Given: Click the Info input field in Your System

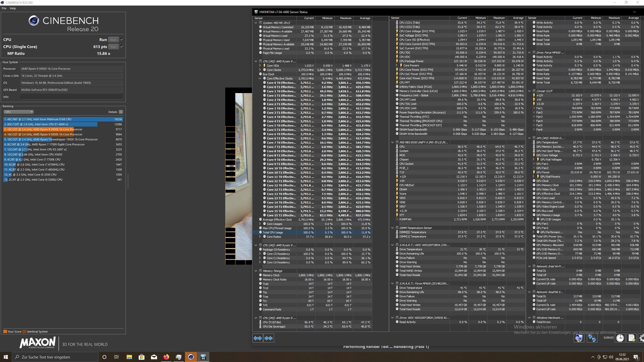Looking at the screenshot, I should click(71, 97).
